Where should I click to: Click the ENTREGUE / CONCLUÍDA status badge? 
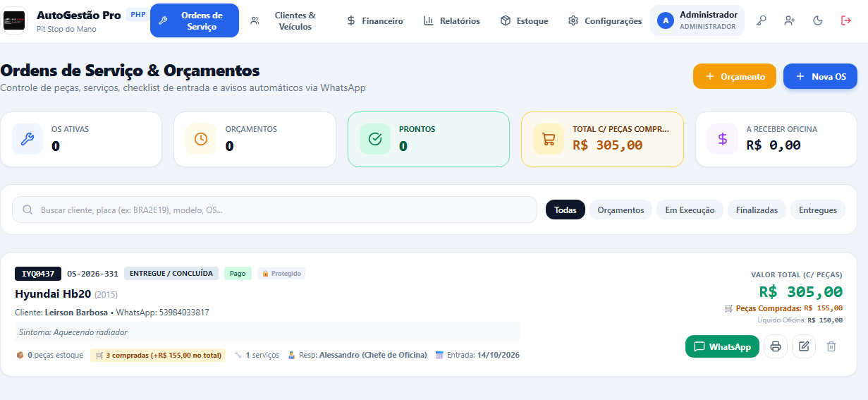[x=171, y=274]
